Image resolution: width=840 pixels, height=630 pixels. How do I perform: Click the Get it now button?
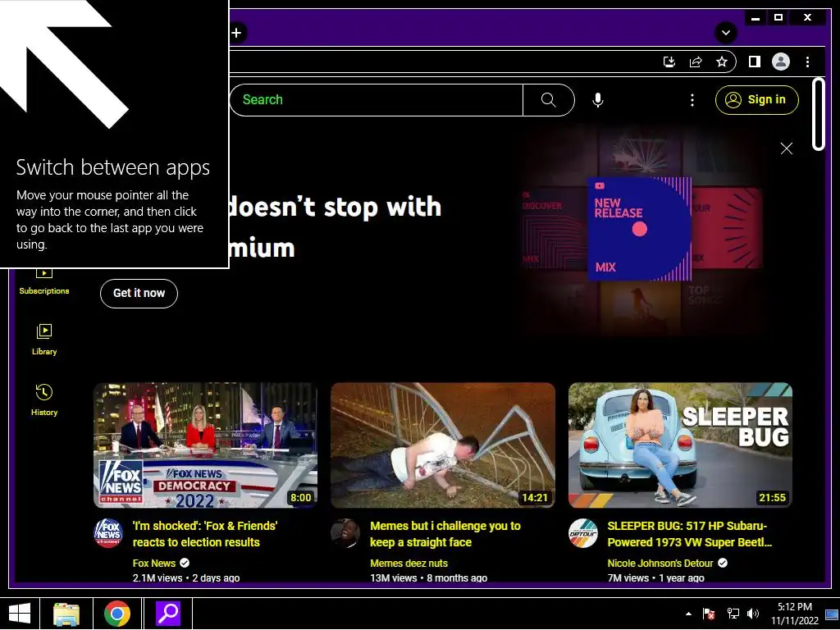[x=139, y=293]
